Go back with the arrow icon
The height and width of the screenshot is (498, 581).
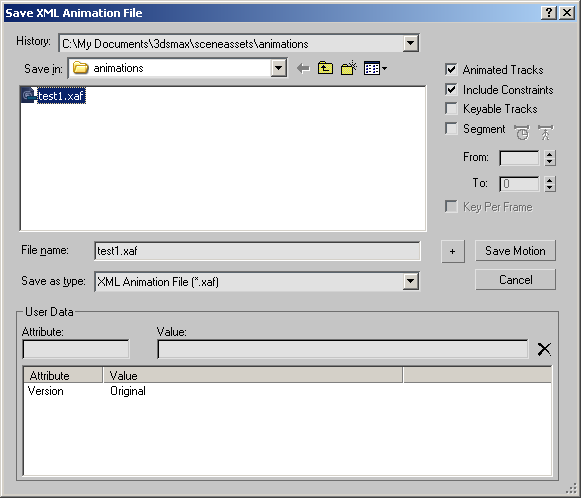(x=303, y=69)
